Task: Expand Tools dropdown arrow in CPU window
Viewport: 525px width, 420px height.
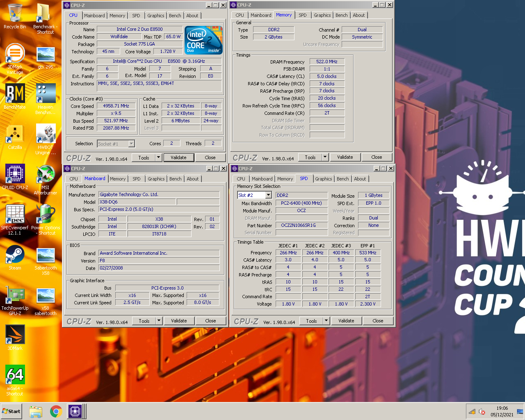Action: [158, 157]
